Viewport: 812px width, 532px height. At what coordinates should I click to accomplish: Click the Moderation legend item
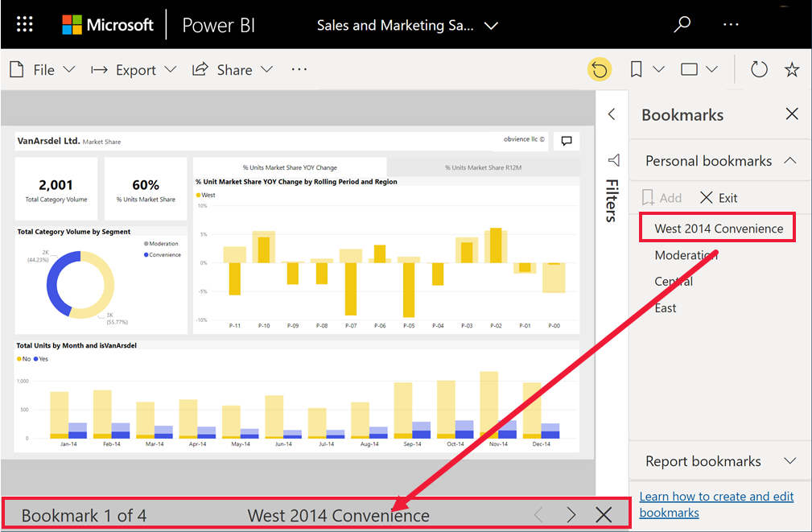click(x=161, y=244)
